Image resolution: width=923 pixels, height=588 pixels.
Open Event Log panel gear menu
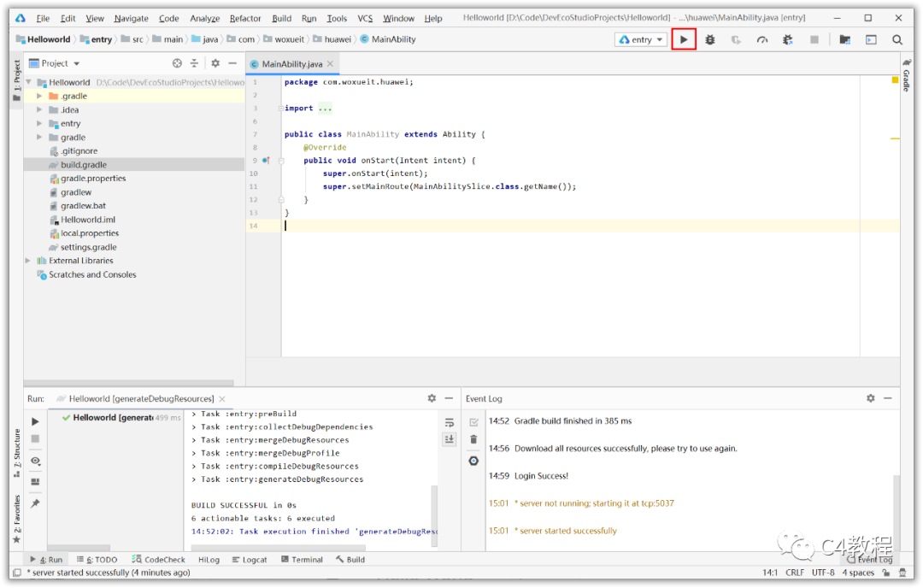click(x=871, y=398)
